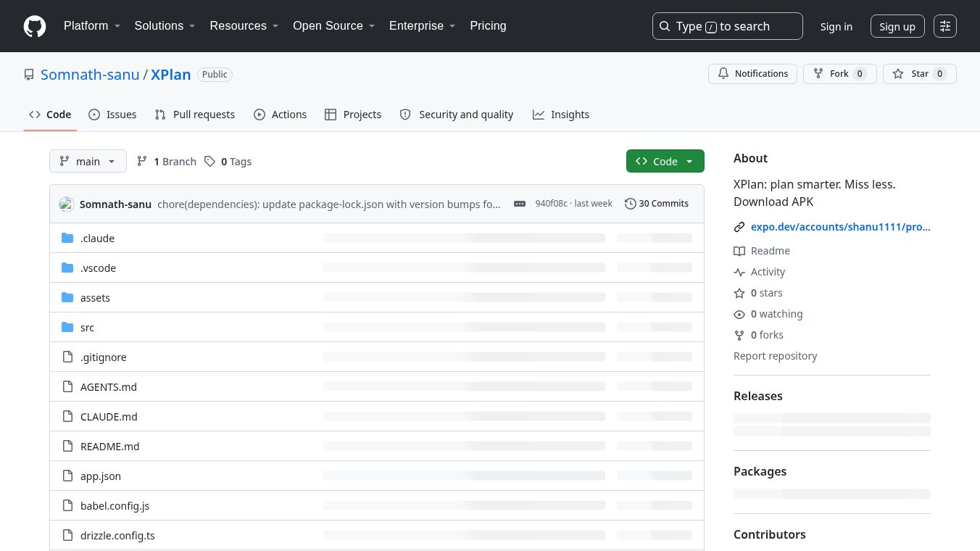This screenshot has width=980, height=551.
Task: Click the pulse icon beside Activity
Action: [739, 272]
